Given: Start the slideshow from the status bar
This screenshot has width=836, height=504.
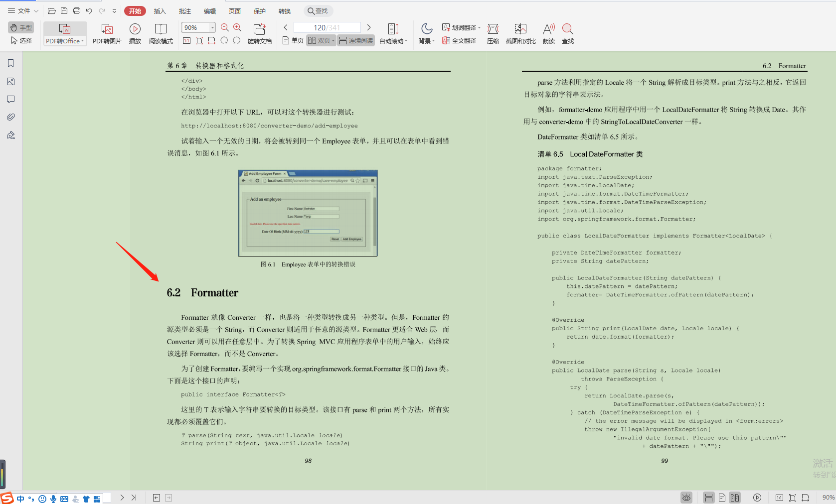Looking at the screenshot, I should [757, 498].
